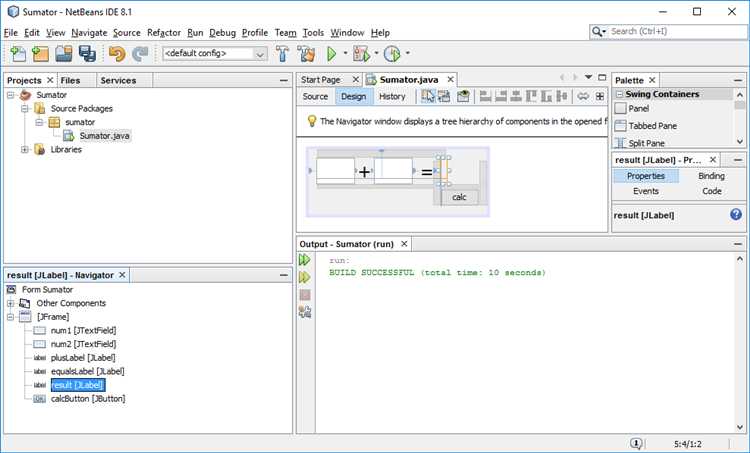Collapse the JFrame node in Navigator
Image resolution: width=750 pixels, height=453 pixels.
pos(11,317)
